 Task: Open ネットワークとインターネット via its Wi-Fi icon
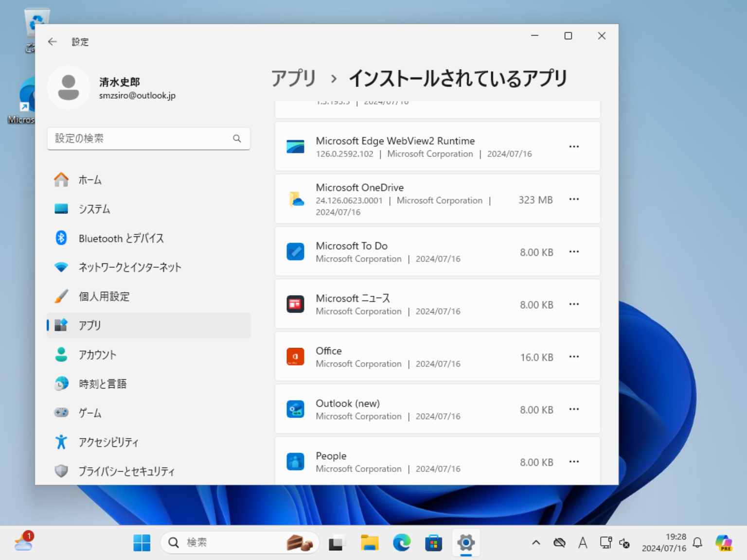61,267
